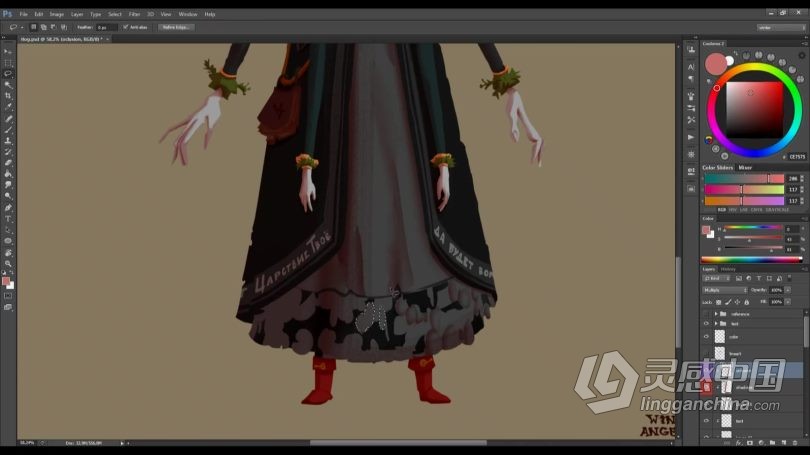Viewport: 810px width, 455px height.
Task: Click lock all padlock icon
Action: [x=746, y=302]
